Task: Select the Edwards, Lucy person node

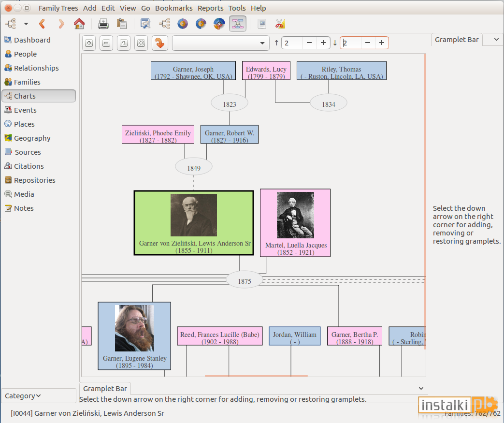Action: 266,71
